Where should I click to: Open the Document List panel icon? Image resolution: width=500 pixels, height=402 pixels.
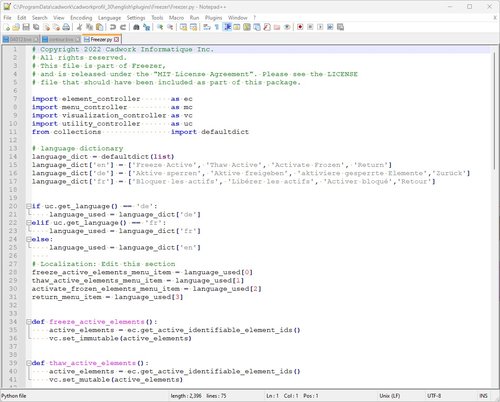click(257, 27)
